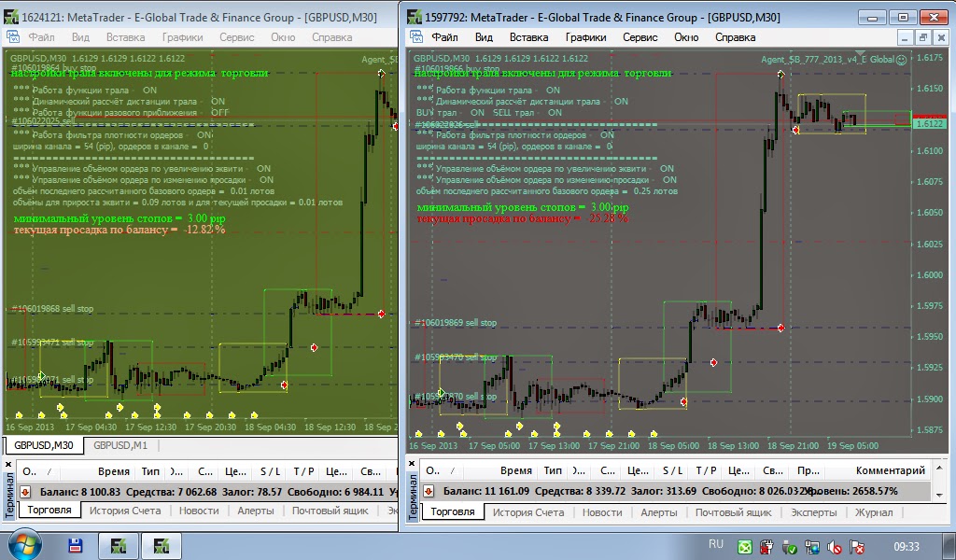Click chart document icon beside Файл in left window

pyautogui.click(x=13, y=37)
